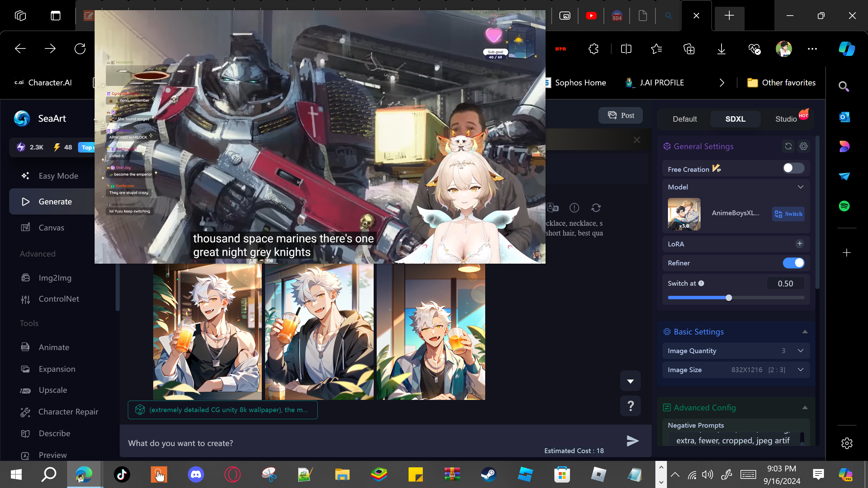Viewport: 868px width, 488px height.
Task: Send the prompt with arrow icon
Action: (632, 441)
